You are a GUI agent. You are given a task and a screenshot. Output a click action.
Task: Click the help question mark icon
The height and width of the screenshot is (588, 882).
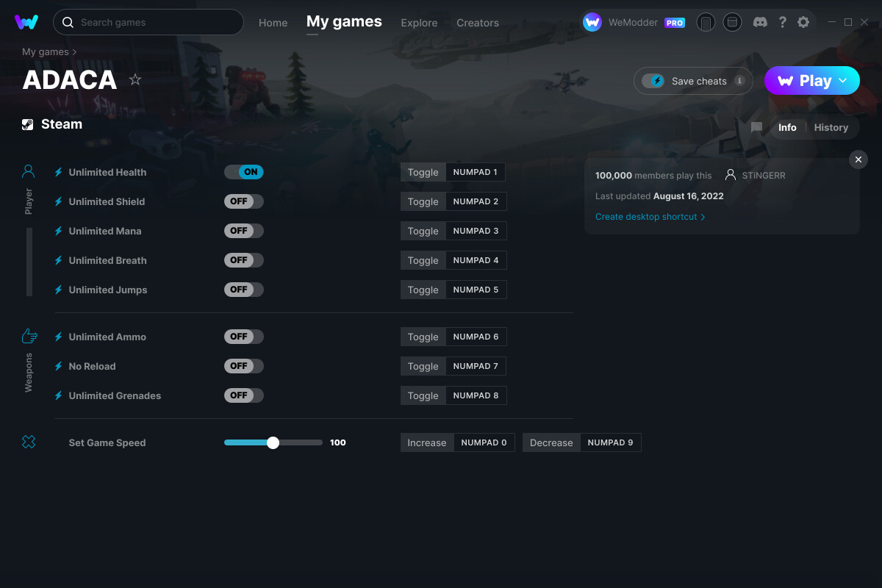tap(782, 22)
